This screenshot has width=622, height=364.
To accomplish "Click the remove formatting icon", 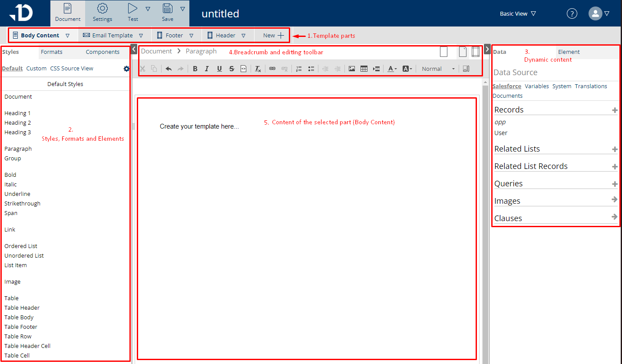I will tap(258, 69).
